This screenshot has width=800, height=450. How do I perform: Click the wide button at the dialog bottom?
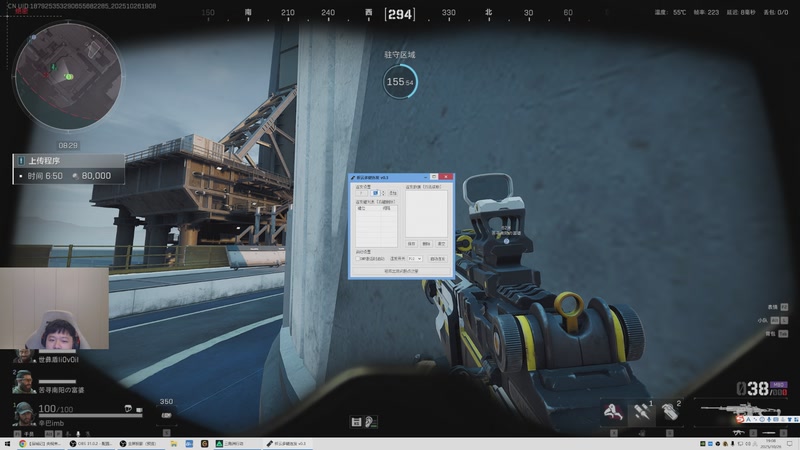point(401,271)
